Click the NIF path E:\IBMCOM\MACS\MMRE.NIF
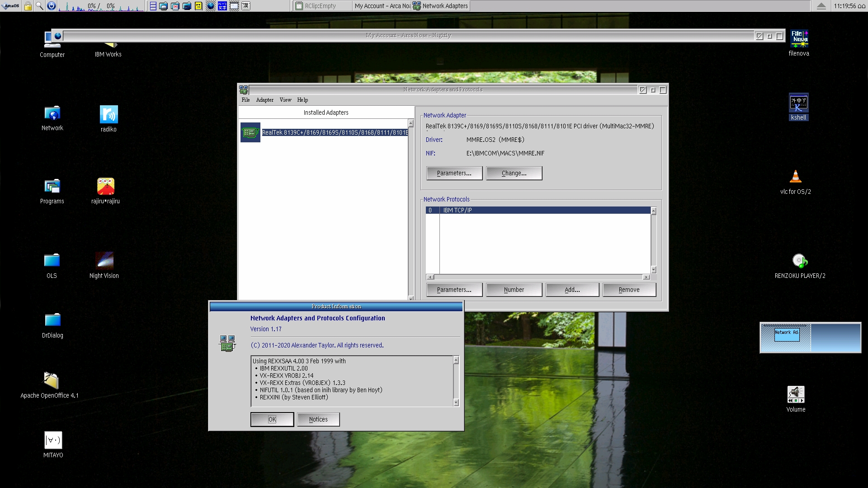The image size is (868, 488). [x=505, y=153]
